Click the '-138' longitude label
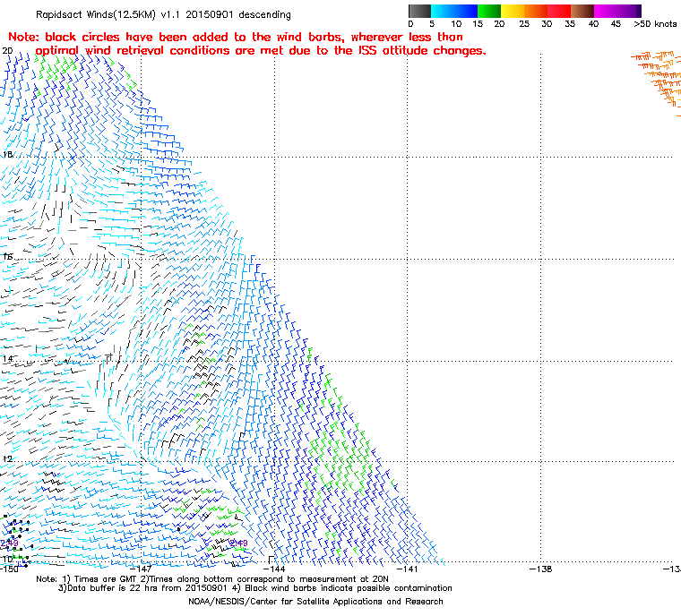 (540, 569)
